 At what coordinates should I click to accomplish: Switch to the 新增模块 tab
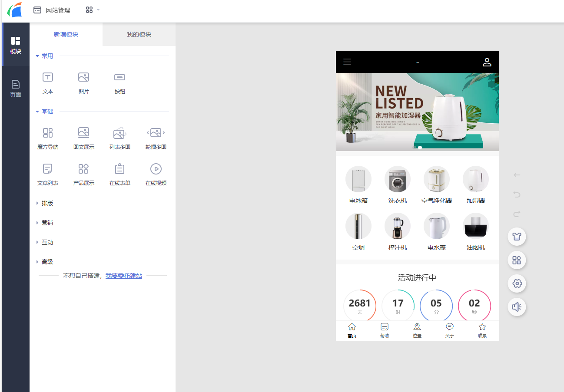(66, 34)
